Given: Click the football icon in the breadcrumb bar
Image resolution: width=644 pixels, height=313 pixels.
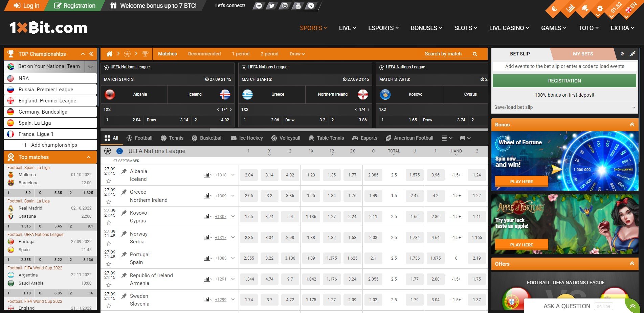Looking at the screenshot, I should click(127, 54).
